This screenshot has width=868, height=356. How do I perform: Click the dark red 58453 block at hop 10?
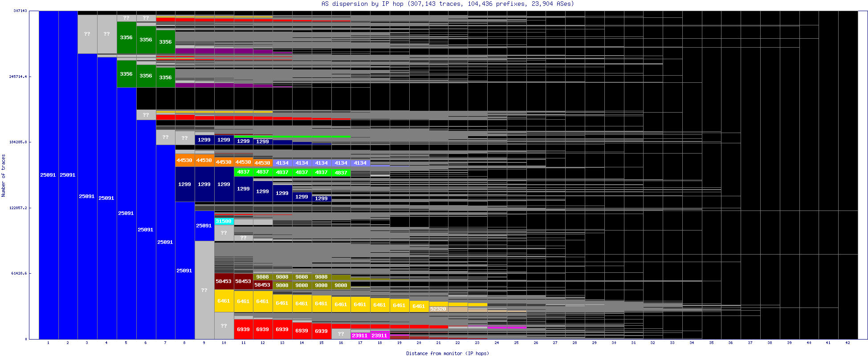point(224,281)
